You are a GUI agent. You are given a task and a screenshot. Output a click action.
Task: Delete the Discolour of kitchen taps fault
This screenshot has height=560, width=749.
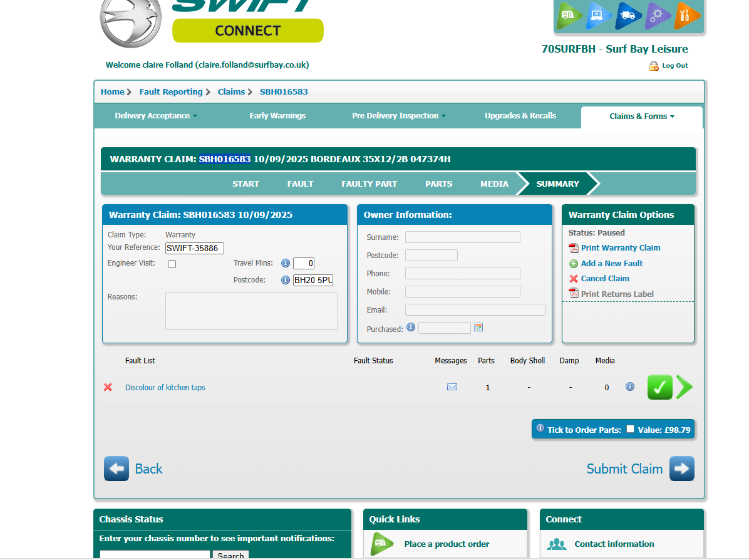point(108,387)
